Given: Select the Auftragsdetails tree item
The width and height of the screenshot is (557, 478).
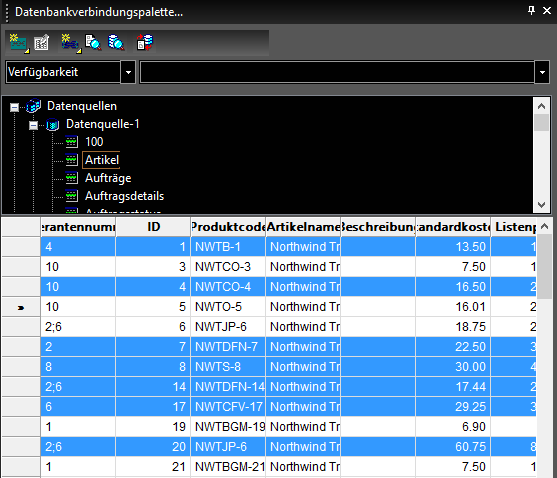Looking at the screenshot, I should click(124, 196).
